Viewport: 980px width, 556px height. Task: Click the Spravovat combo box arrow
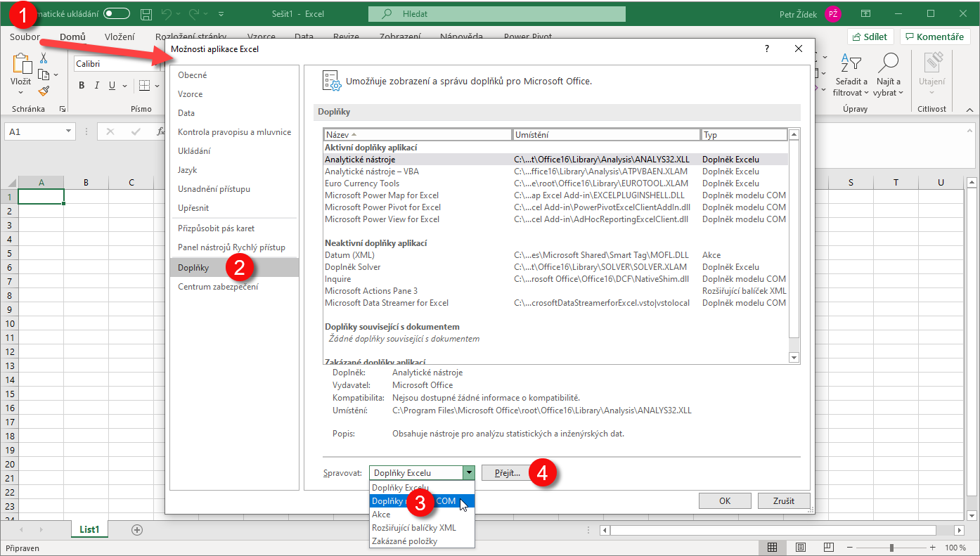click(x=469, y=473)
